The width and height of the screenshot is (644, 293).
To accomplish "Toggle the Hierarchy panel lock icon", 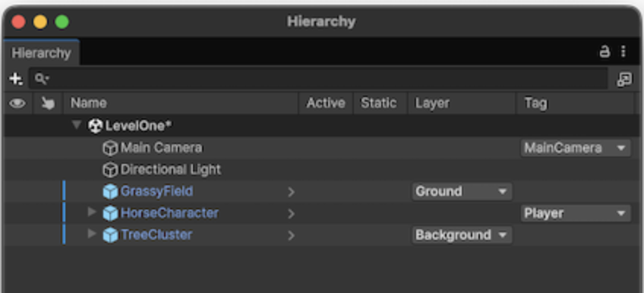I will point(605,52).
